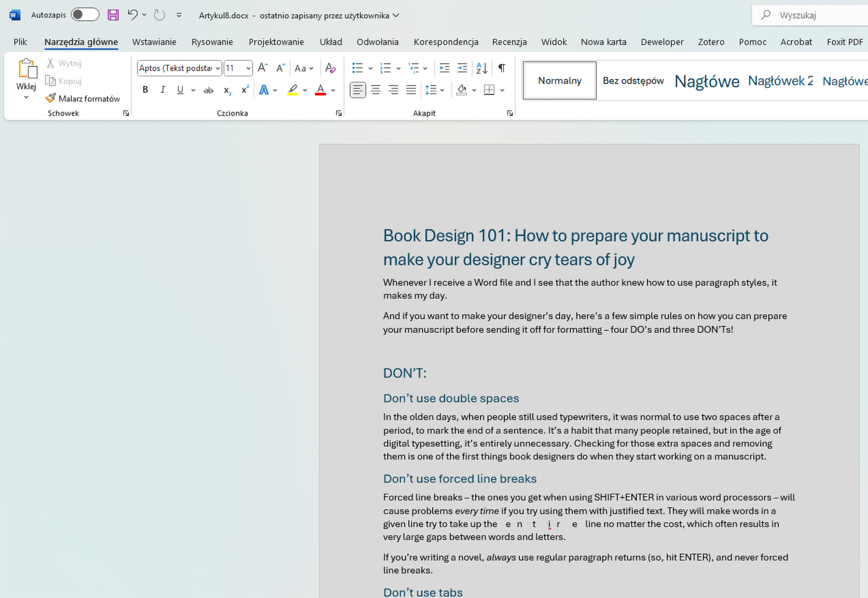
Task: Open the Wstawianie ribbon tab
Action: point(154,42)
